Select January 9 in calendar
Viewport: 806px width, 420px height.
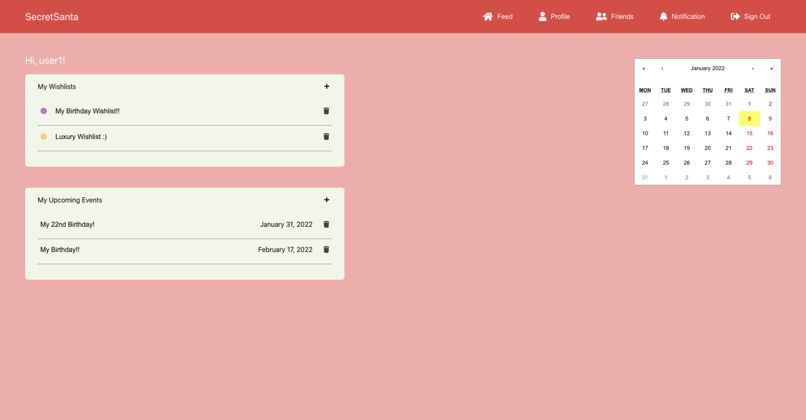pyautogui.click(x=770, y=119)
